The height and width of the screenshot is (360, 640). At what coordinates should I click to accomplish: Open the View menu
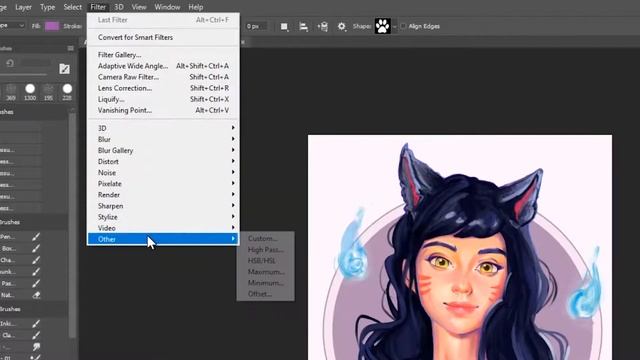[x=139, y=7]
